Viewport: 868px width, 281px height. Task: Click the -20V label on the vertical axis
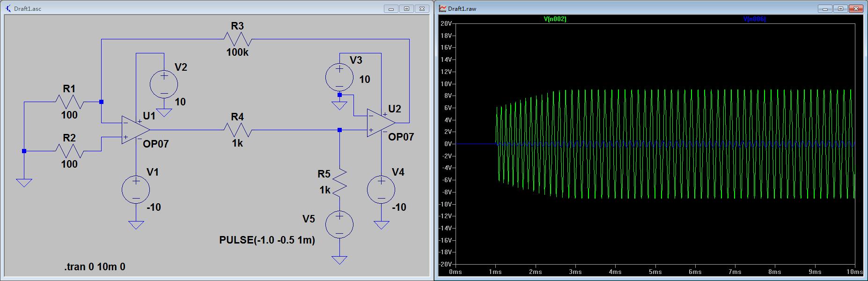click(x=445, y=264)
